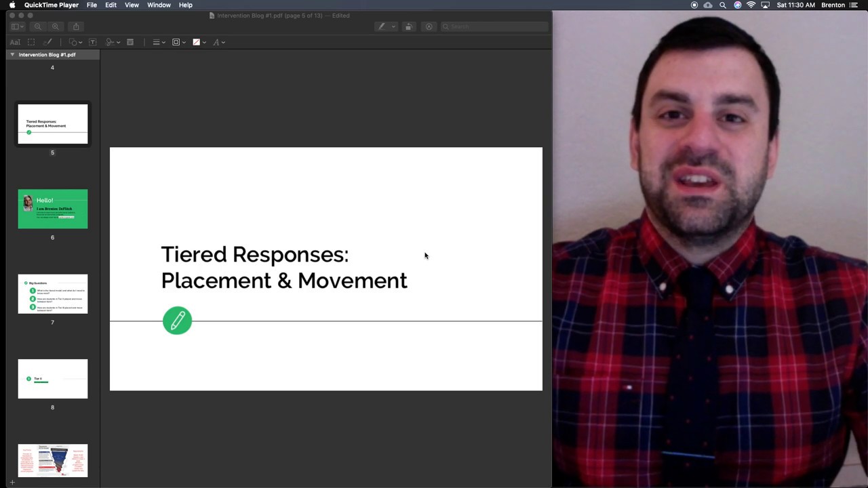The width and height of the screenshot is (868, 488).
Task: Add a Note annotation
Action: (130, 42)
